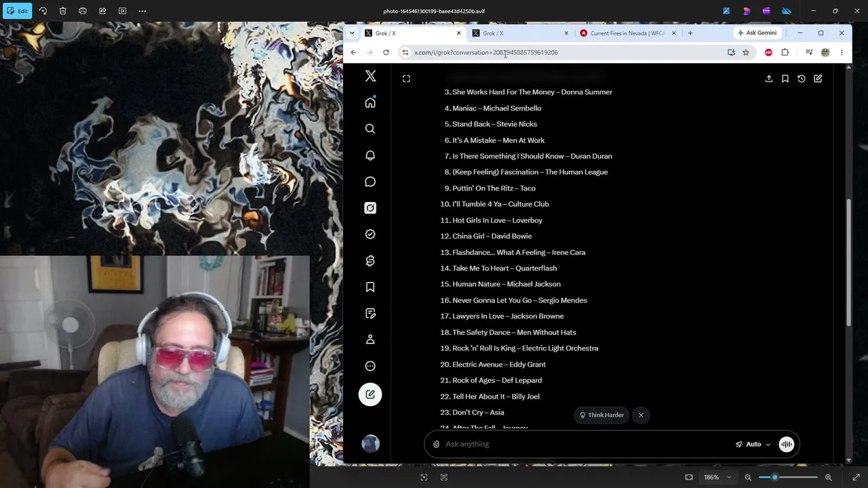Open Chrome profile avatar
The image size is (868, 488).
(x=825, y=52)
